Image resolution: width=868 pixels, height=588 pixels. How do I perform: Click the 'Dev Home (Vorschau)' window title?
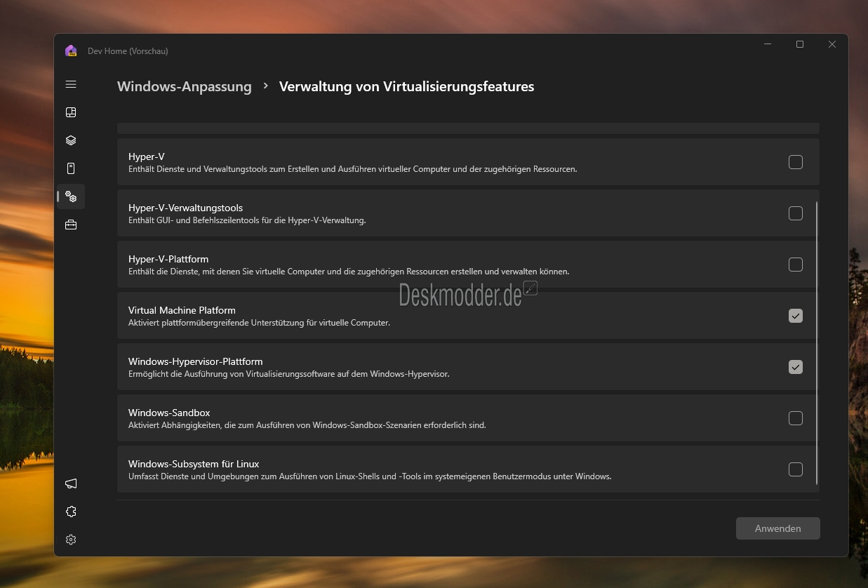(x=128, y=51)
